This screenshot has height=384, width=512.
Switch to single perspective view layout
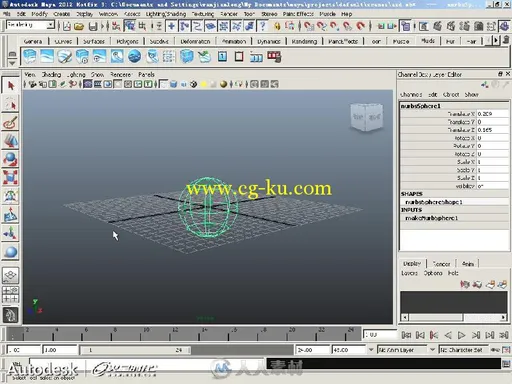(10, 275)
